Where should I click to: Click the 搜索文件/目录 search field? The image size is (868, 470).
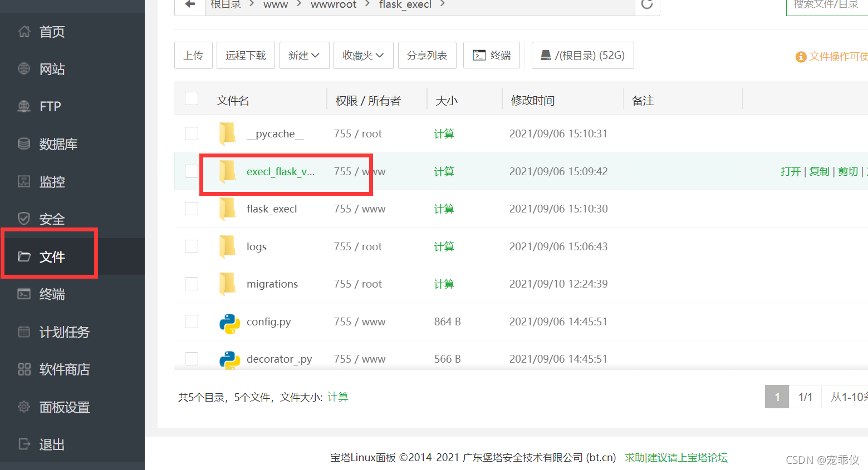(x=830, y=4)
